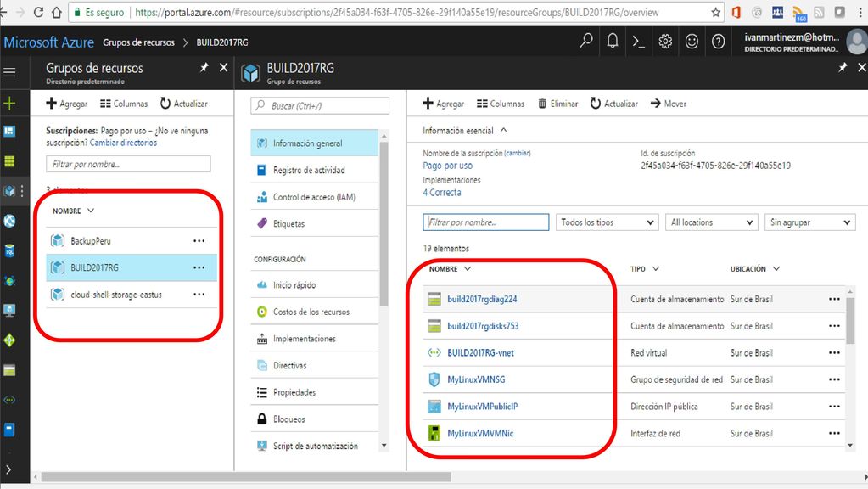Viewport: 868px width, 489px height.
Task: Open the help question mark
Action: point(719,42)
